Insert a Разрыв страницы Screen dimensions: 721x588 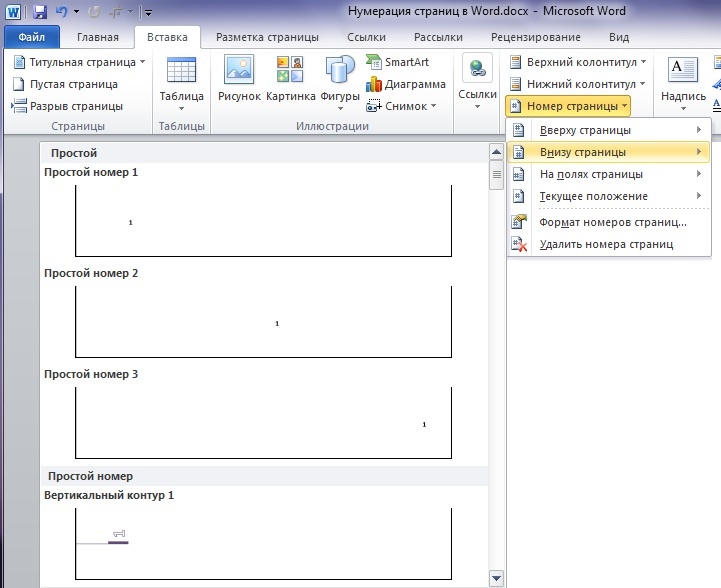68,106
